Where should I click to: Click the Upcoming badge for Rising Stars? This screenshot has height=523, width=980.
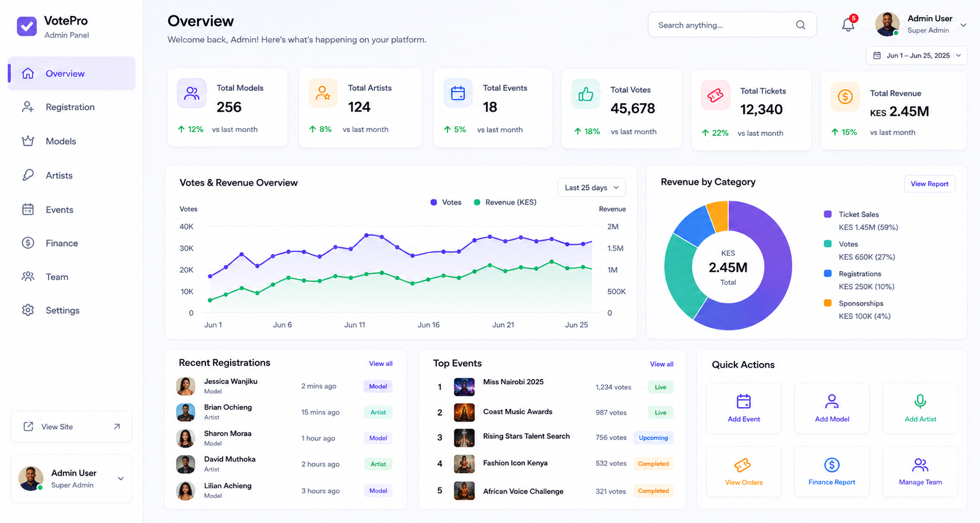pos(654,438)
